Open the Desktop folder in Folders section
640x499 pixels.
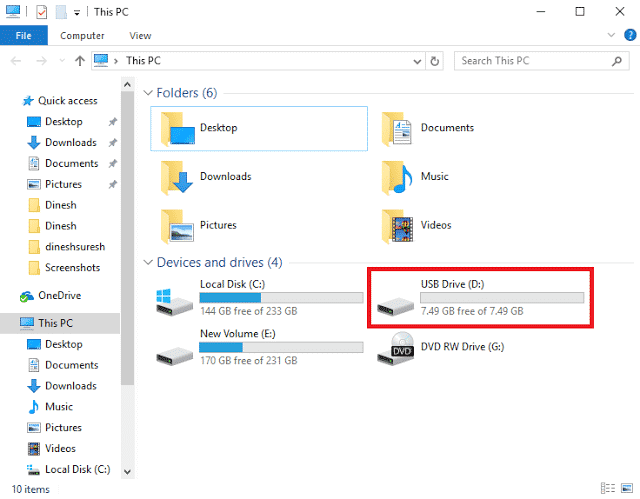click(259, 129)
